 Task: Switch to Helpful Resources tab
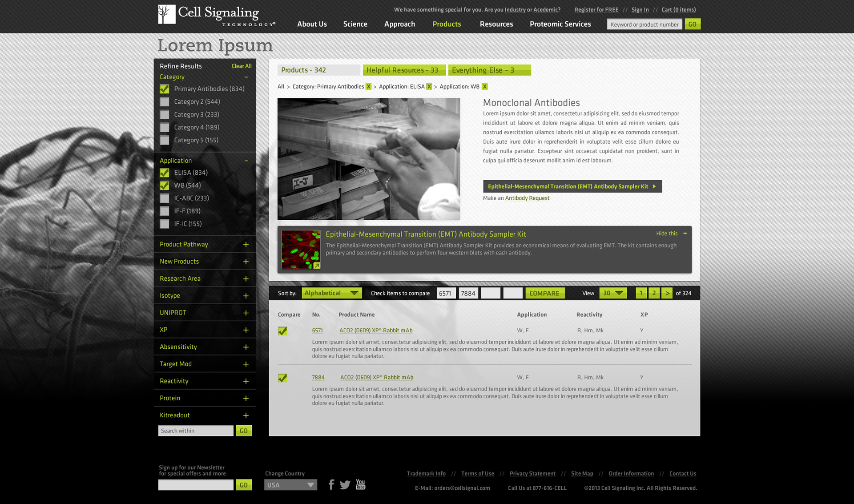click(x=403, y=70)
